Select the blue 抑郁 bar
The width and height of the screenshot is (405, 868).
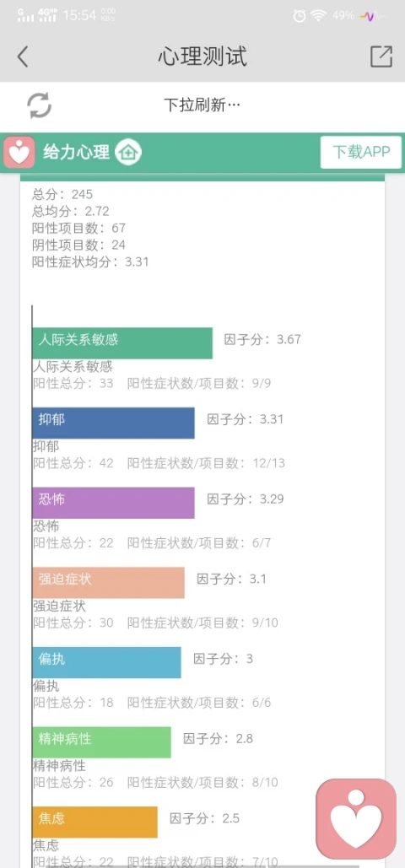tap(114, 423)
